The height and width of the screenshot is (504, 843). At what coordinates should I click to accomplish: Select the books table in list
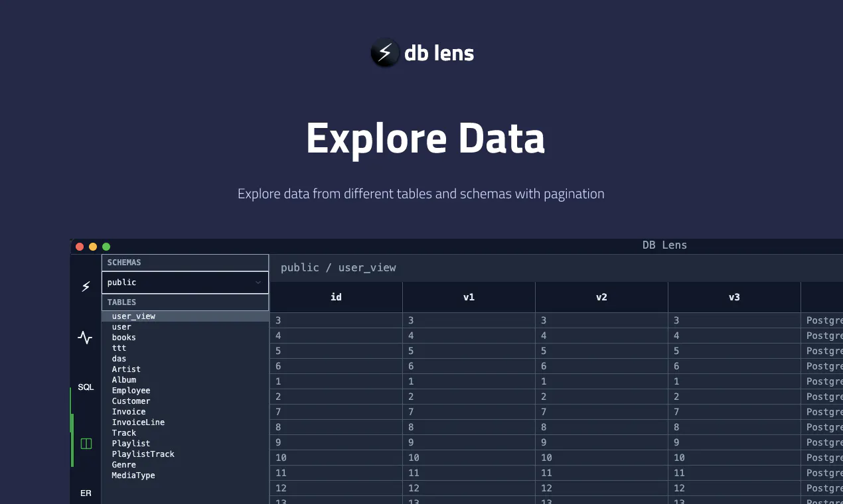(123, 338)
